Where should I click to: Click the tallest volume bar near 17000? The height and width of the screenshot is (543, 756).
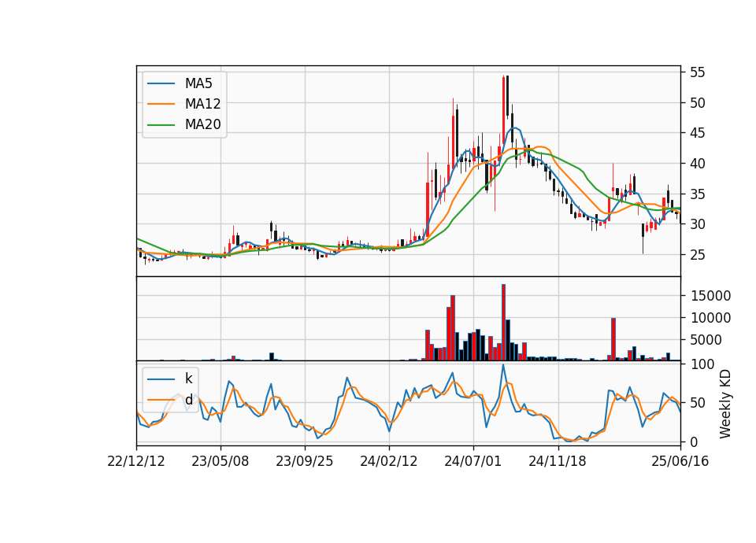(x=503, y=323)
